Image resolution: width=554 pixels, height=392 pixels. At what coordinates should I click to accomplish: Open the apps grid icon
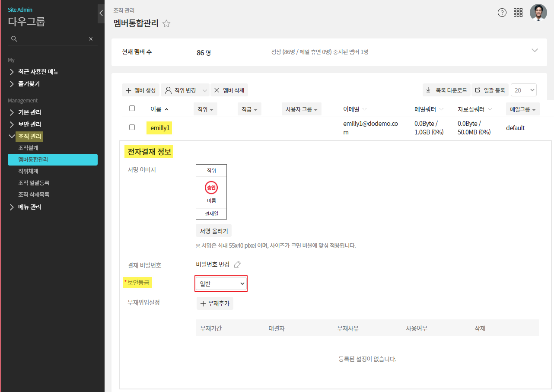[x=518, y=13]
